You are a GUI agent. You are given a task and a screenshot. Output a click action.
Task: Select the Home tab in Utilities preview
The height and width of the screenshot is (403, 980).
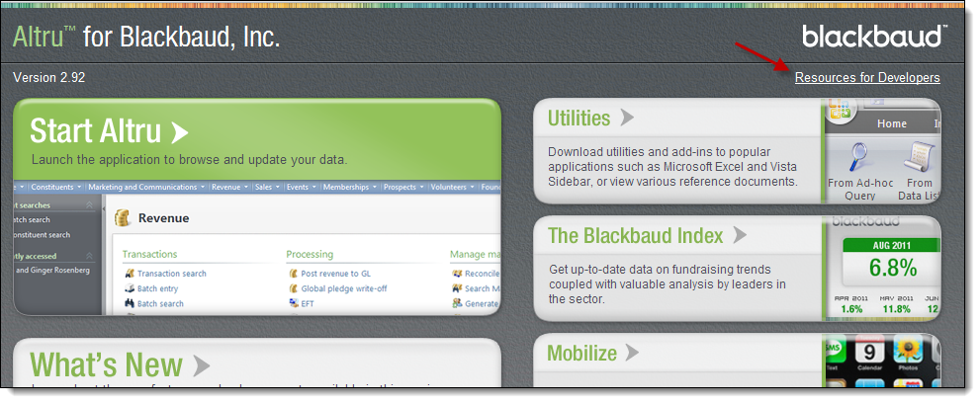click(891, 123)
